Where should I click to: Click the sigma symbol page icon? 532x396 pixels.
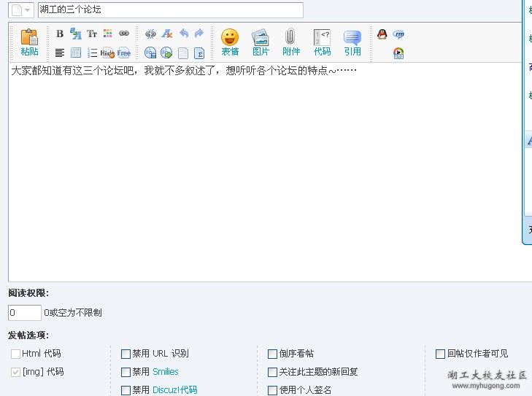199,53
